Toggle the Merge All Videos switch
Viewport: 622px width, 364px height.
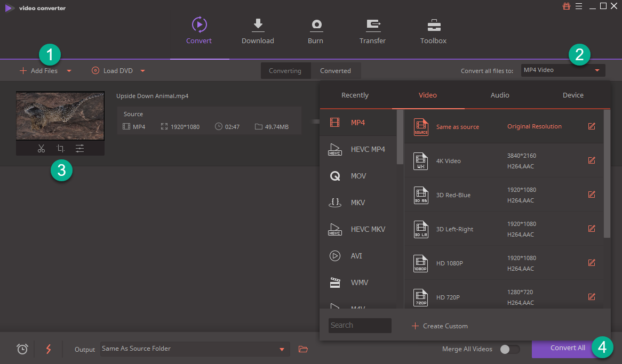tap(510, 349)
